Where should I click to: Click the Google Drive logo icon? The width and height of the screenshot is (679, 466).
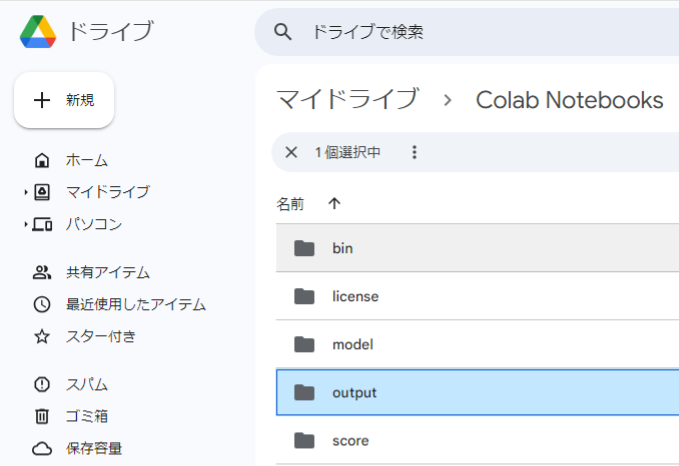tap(38, 32)
